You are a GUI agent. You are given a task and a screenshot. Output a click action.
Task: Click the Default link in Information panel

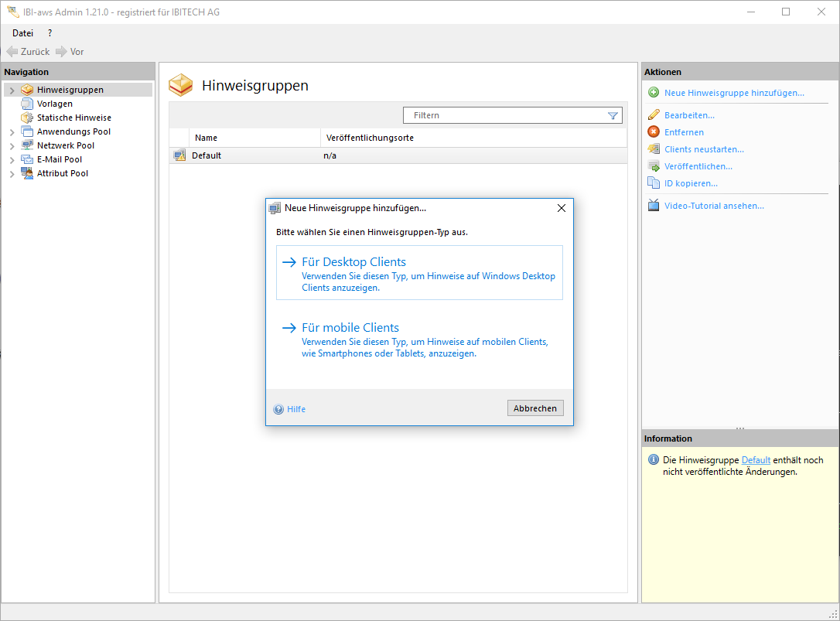pyautogui.click(x=756, y=460)
